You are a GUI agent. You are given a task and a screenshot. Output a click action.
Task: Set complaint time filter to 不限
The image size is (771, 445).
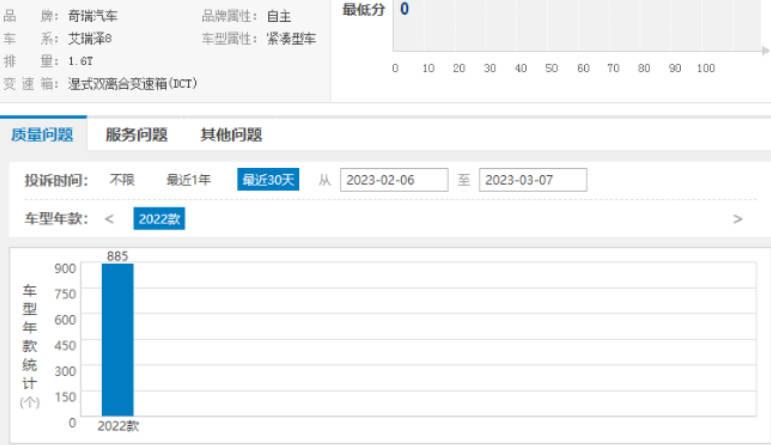pyautogui.click(x=122, y=180)
